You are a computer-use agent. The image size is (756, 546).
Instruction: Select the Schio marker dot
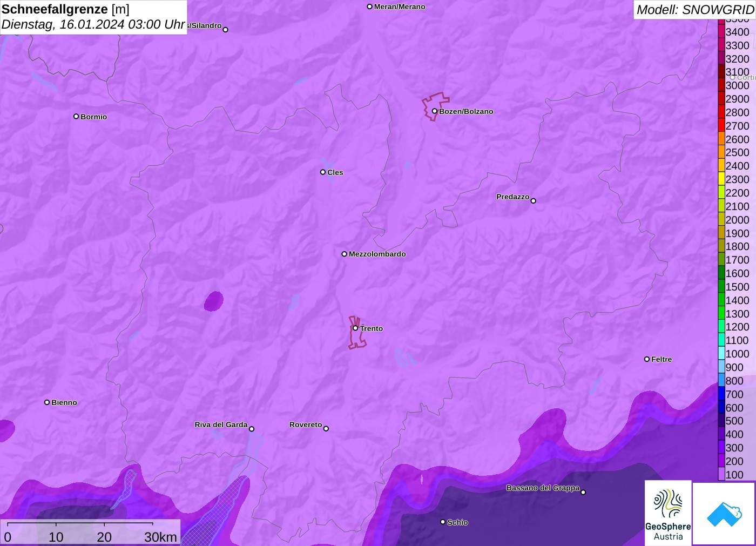click(x=443, y=522)
